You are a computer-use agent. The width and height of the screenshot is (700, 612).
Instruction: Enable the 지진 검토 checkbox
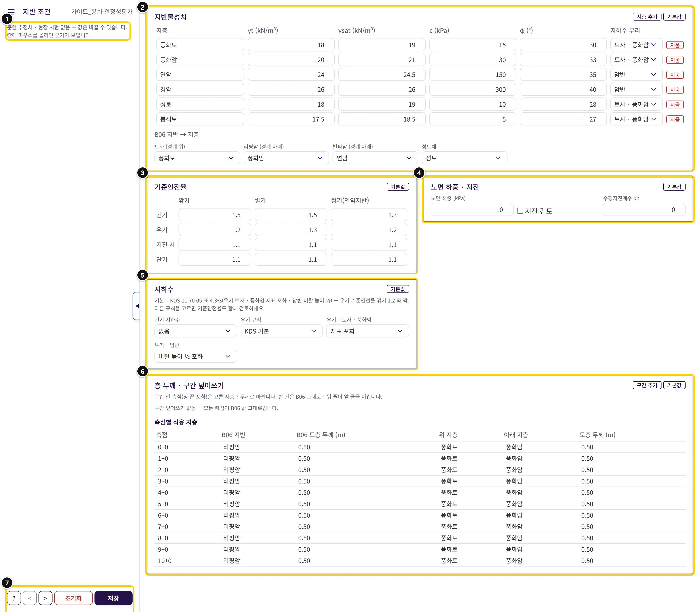tap(520, 211)
